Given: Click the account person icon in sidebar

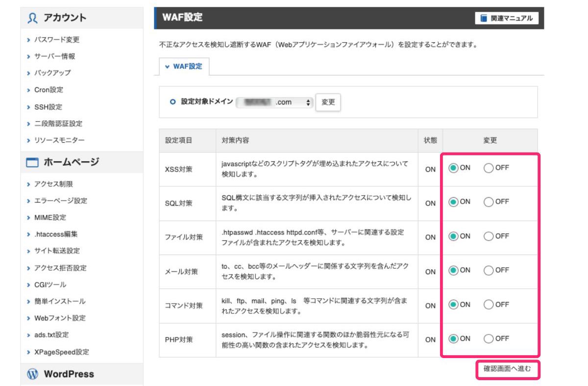Looking at the screenshot, I should (x=32, y=18).
